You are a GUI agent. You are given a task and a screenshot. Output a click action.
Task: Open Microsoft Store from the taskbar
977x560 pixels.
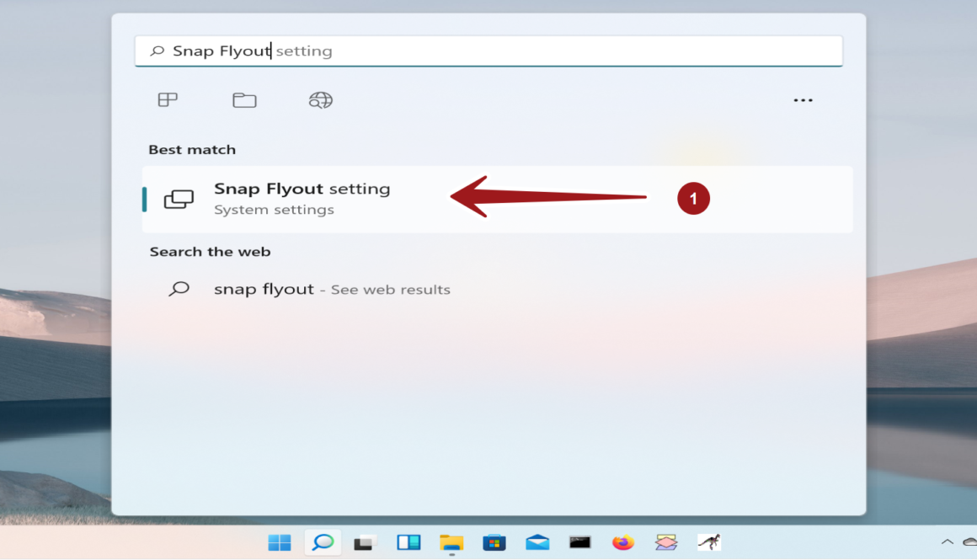[494, 542]
